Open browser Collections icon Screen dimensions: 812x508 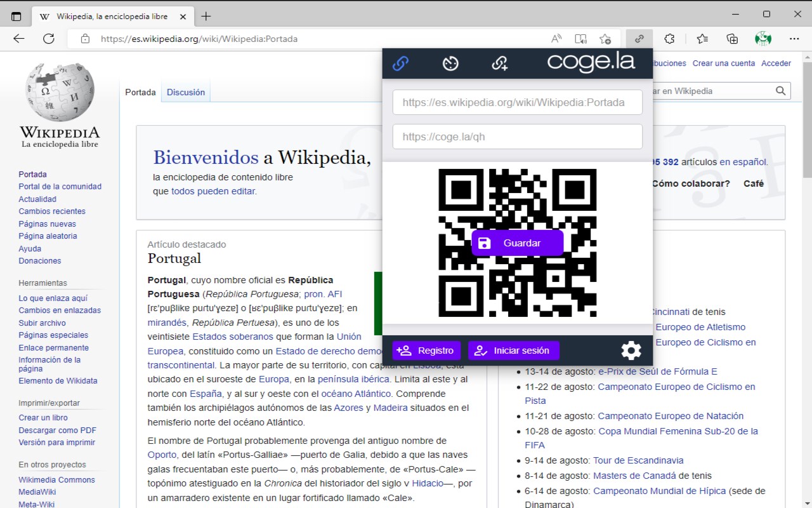[x=733, y=39]
